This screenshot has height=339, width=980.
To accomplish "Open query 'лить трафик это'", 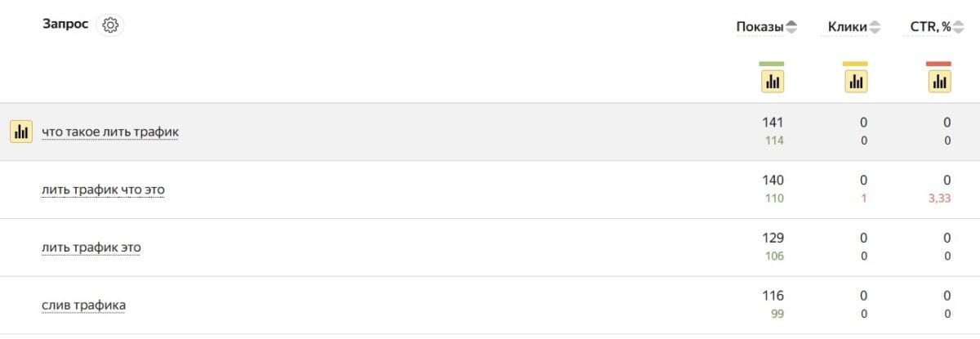I will point(91,248).
